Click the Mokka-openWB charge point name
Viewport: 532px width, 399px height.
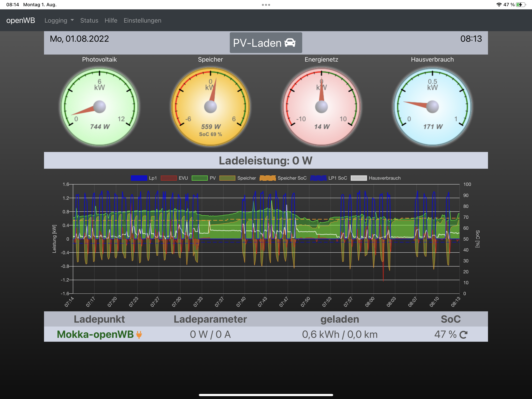[95, 335]
